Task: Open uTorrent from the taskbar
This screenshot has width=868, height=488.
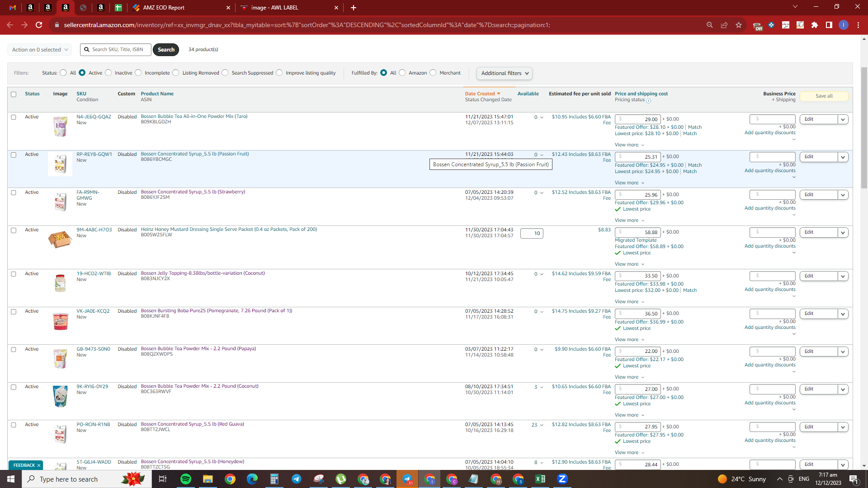Action: [341, 479]
